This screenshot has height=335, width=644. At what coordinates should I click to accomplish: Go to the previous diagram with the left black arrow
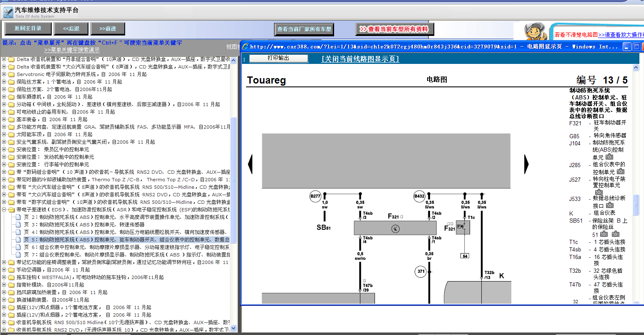pos(250,164)
